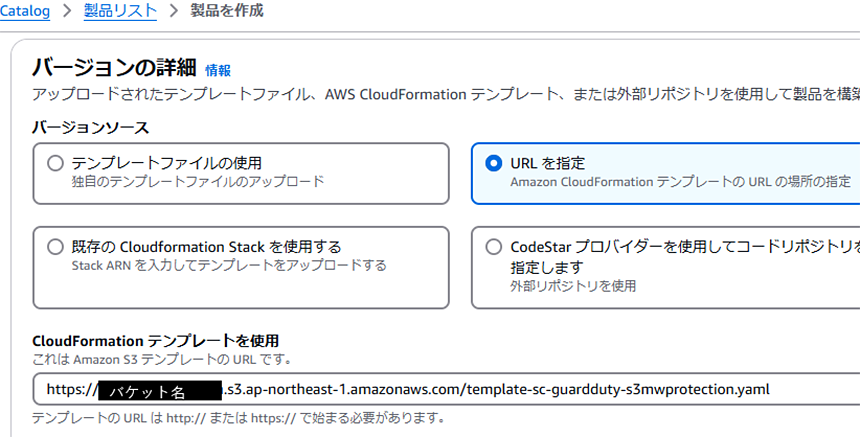Click the バージョンソース section label

[x=90, y=128]
